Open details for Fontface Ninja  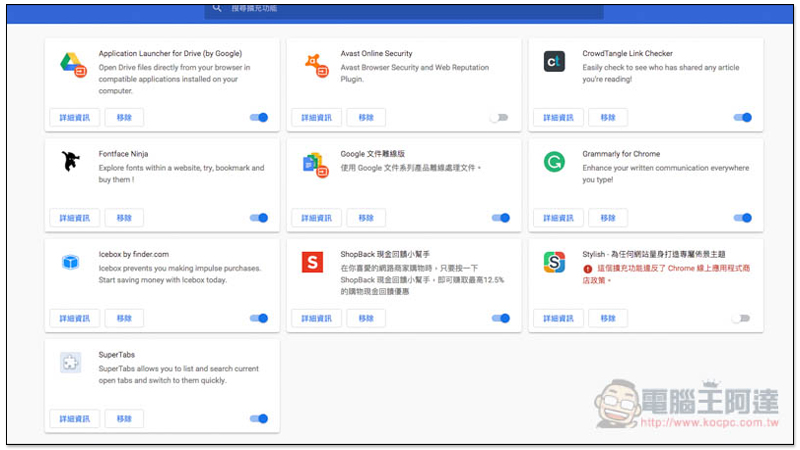74,218
